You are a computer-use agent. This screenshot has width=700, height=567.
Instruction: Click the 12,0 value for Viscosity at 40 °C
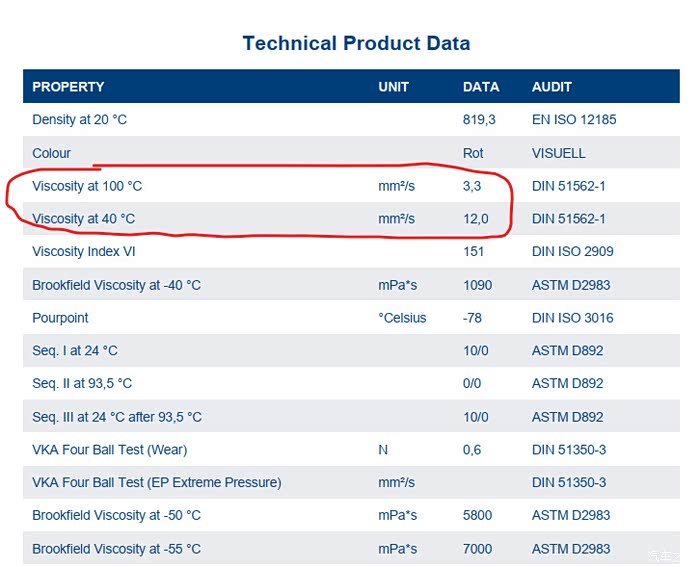click(476, 219)
